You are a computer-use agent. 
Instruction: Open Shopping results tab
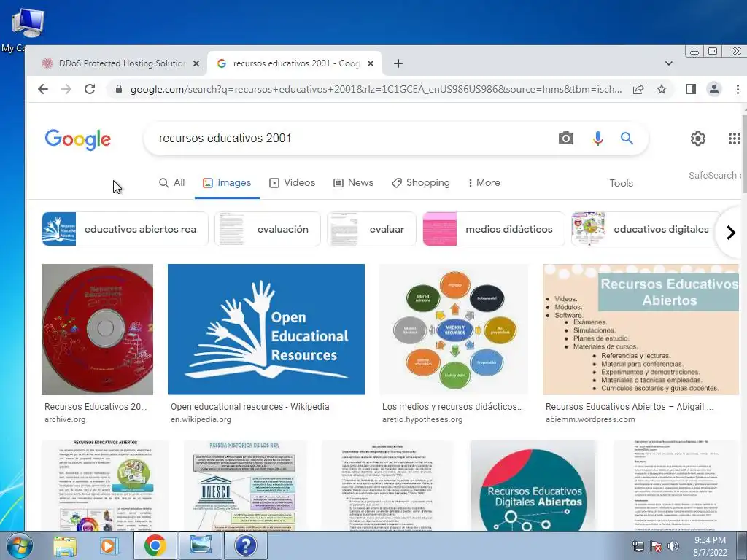[421, 183]
